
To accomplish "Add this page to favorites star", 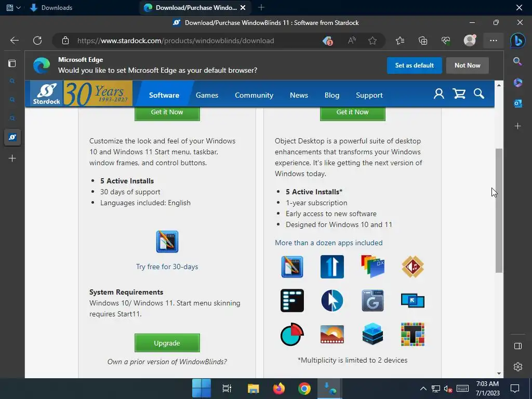I will point(373,41).
